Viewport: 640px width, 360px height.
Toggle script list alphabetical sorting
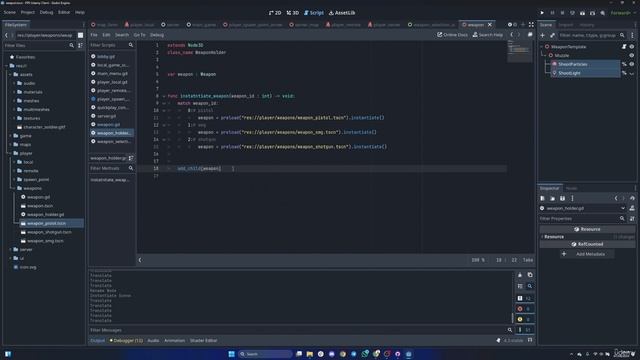pyautogui.click(x=131, y=158)
